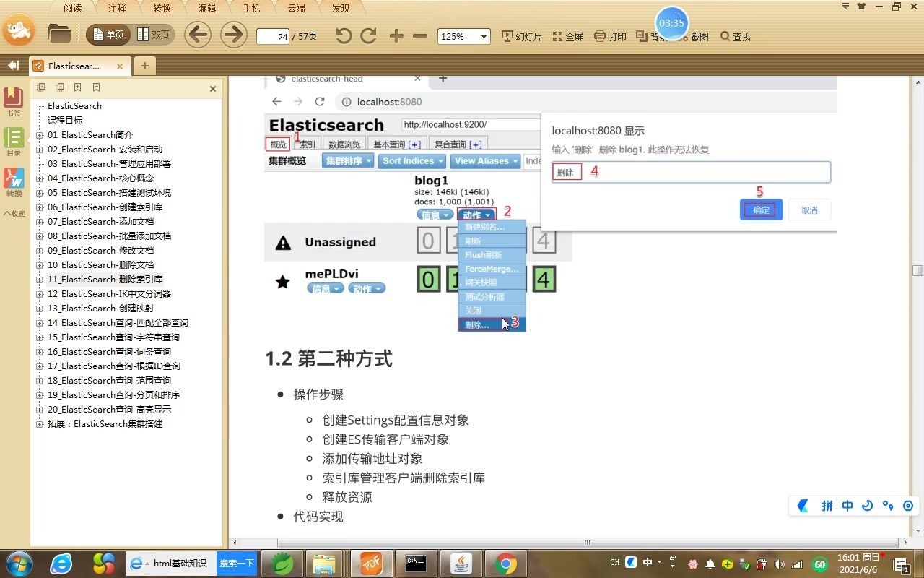
Task: Open the title bar dropdown menu triangle
Action: (846, 7)
